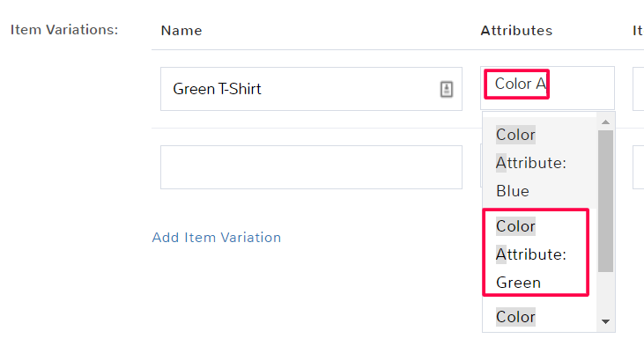Click the Item Variations label
The height and width of the screenshot is (346, 644).
(x=64, y=30)
